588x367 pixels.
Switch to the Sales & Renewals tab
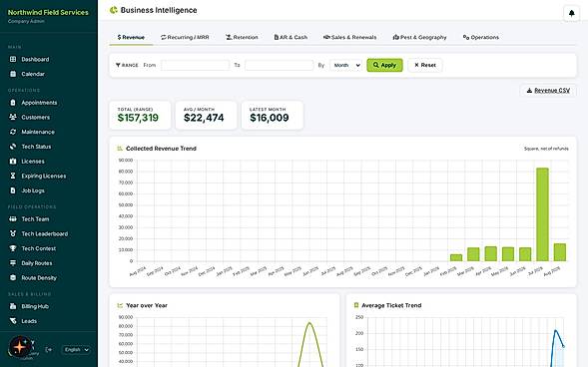click(x=349, y=37)
